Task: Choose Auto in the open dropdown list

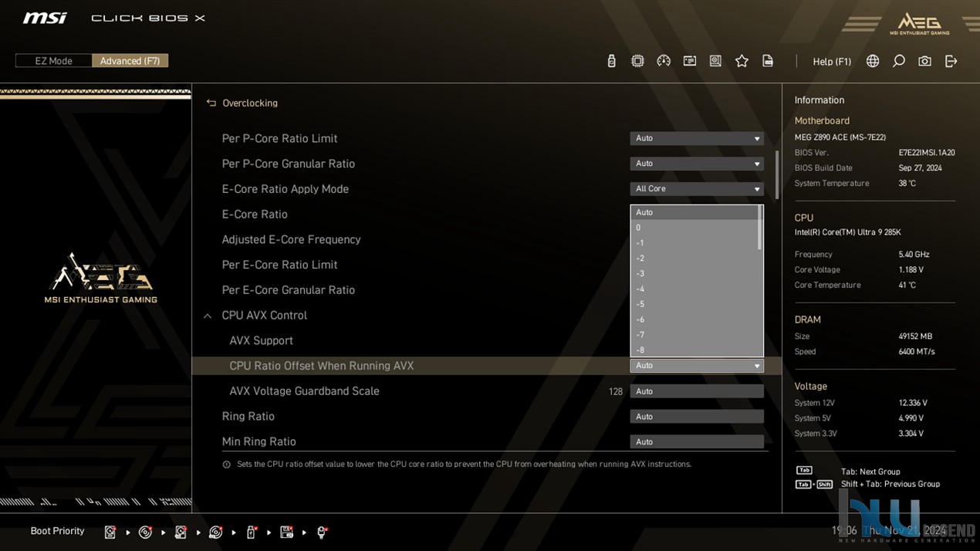Action: pyautogui.click(x=694, y=212)
